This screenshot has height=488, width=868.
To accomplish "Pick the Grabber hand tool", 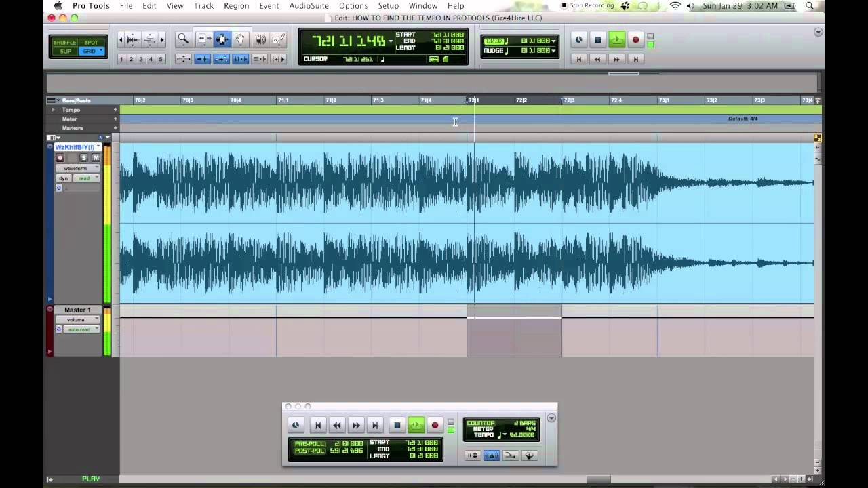I will 241,40.
